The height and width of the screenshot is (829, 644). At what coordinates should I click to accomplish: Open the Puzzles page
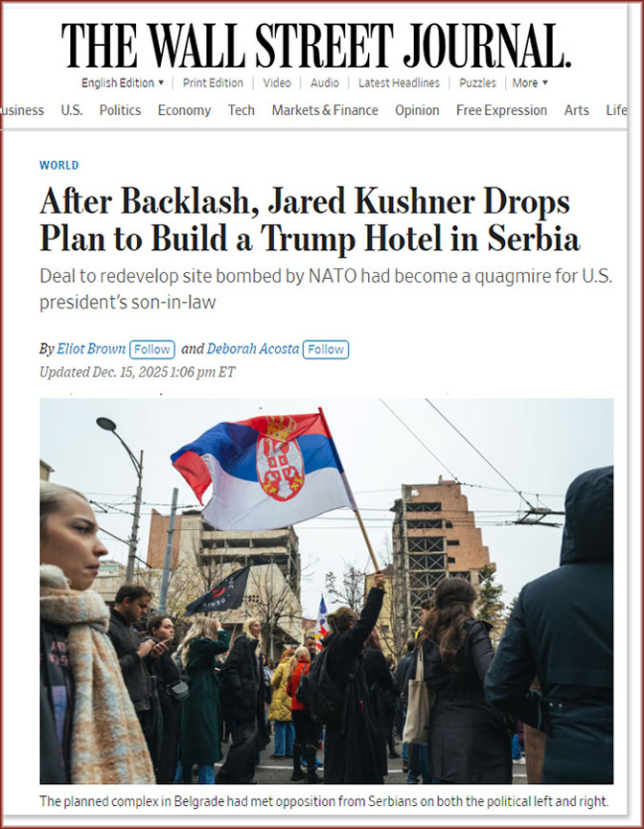tap(477, 83)
